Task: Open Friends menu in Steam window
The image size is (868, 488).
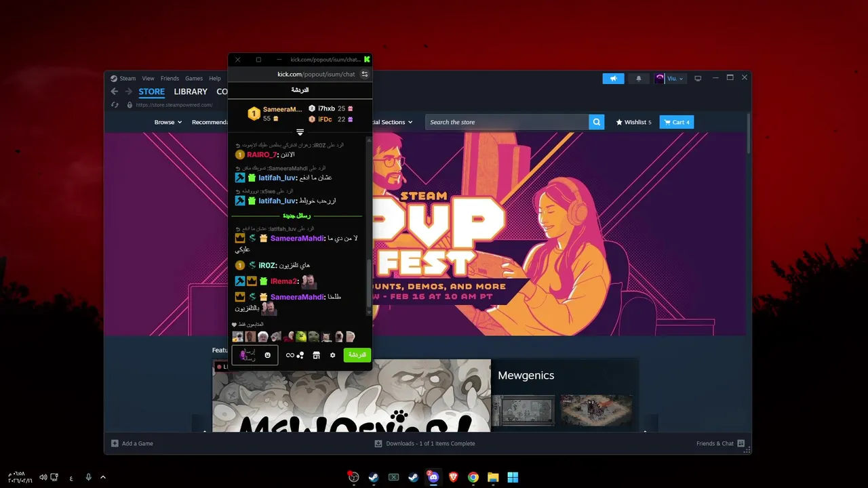Action: coord(170,79)
